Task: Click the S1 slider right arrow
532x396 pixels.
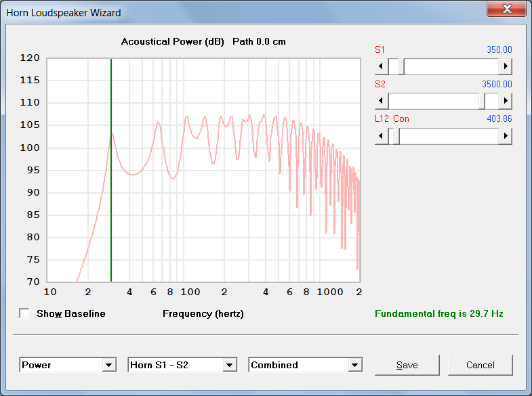Action: [505, 66]
